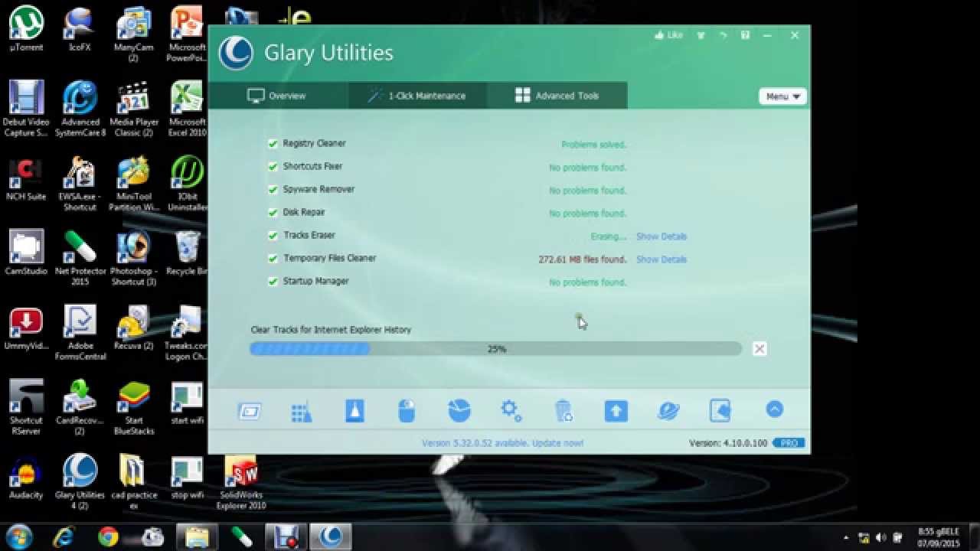Open the Uninstall Manager trash icon
The height and width of the screenshot is (551, 980).
pyautogui.click(x=563, y=411)
